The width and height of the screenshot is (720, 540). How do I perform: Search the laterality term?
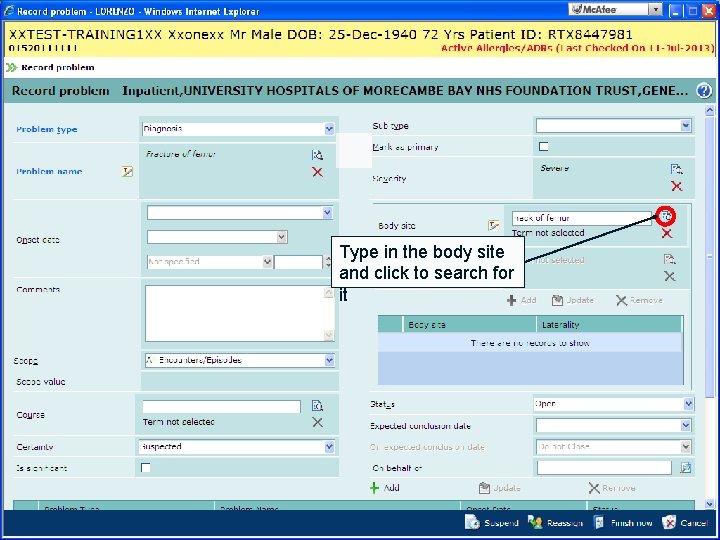(x=669, y=259)
